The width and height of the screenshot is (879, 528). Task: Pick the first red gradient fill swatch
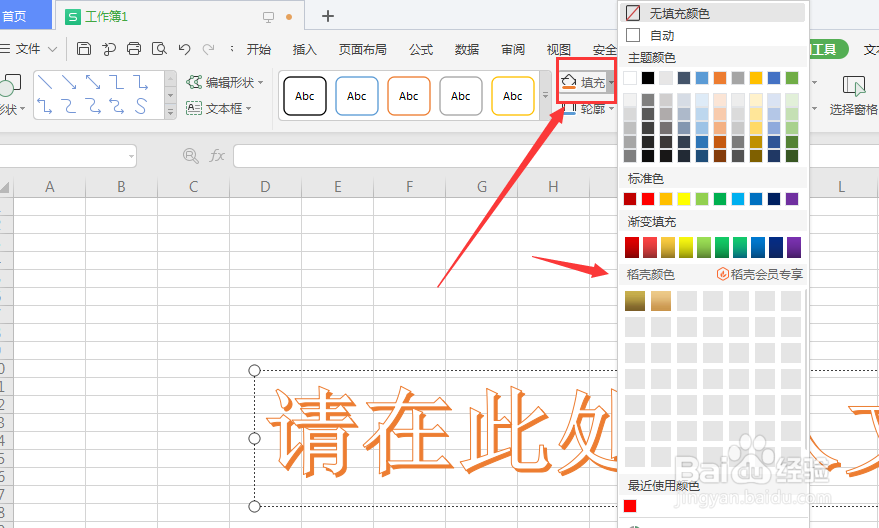[632, 247]
